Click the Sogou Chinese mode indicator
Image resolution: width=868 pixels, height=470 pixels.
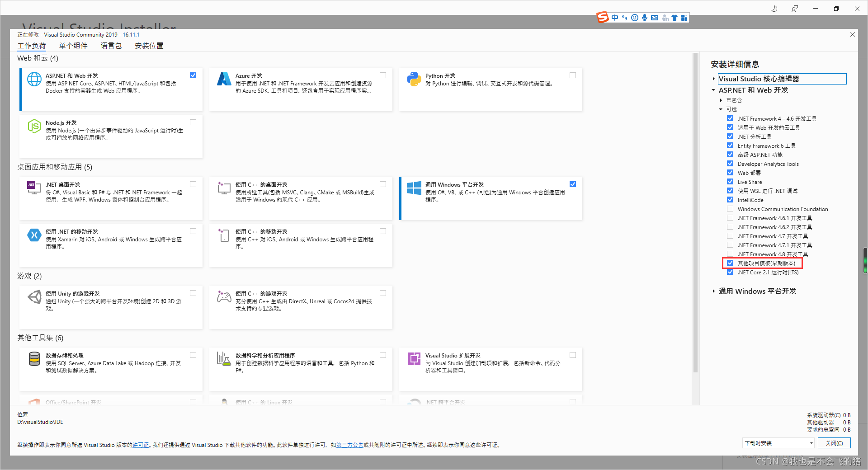point(615,18)
